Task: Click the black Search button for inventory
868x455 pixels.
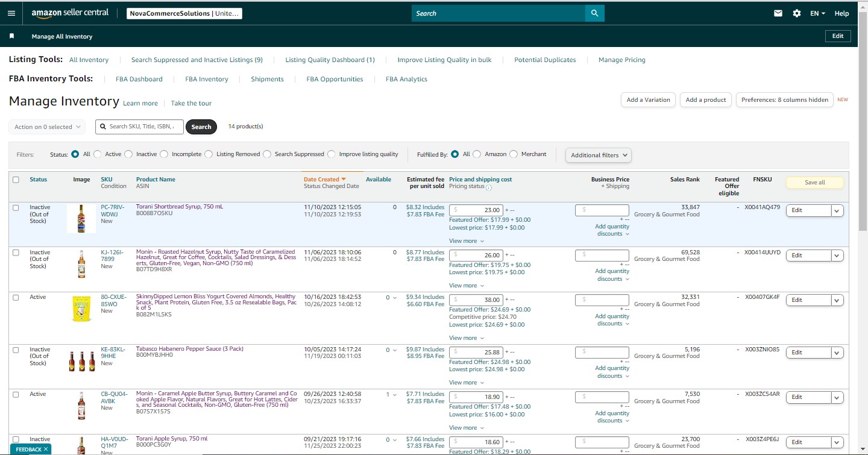Action: (x=201, y=127)
